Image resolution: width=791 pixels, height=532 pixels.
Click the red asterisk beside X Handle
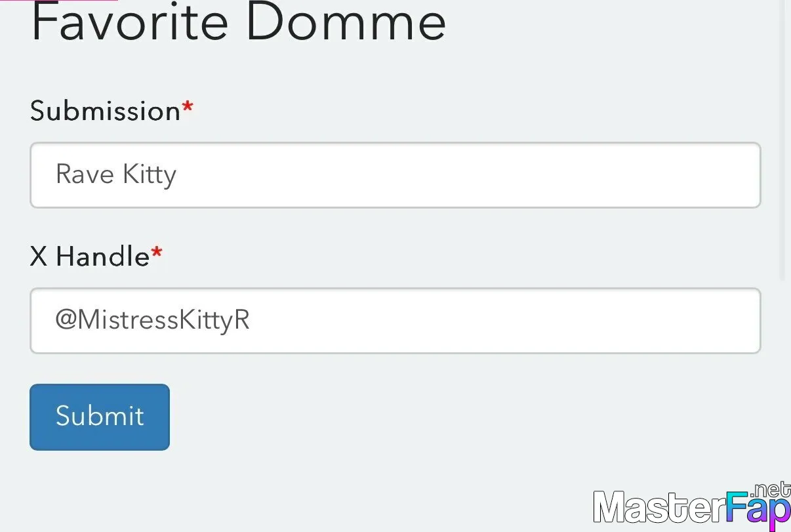click(x=157, y=253)
